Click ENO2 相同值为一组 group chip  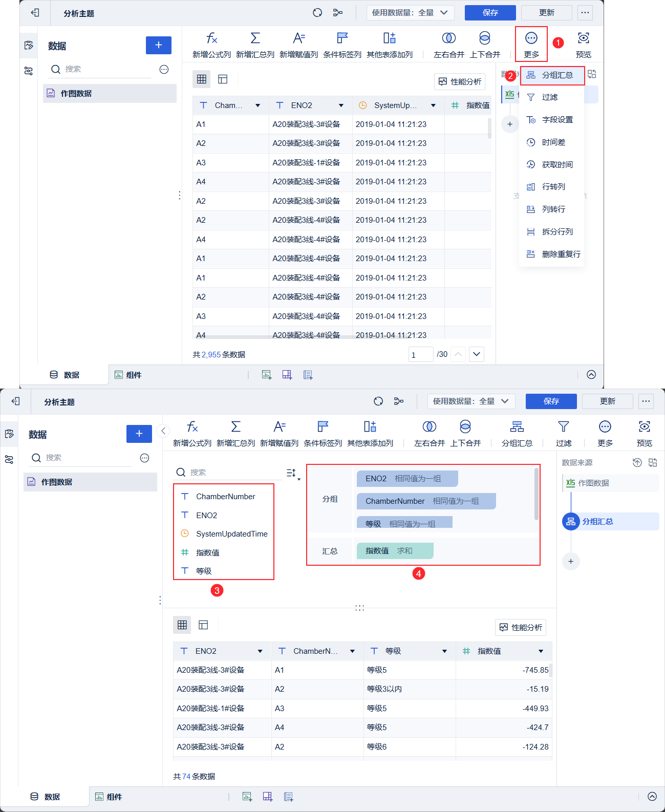[407, 479]
